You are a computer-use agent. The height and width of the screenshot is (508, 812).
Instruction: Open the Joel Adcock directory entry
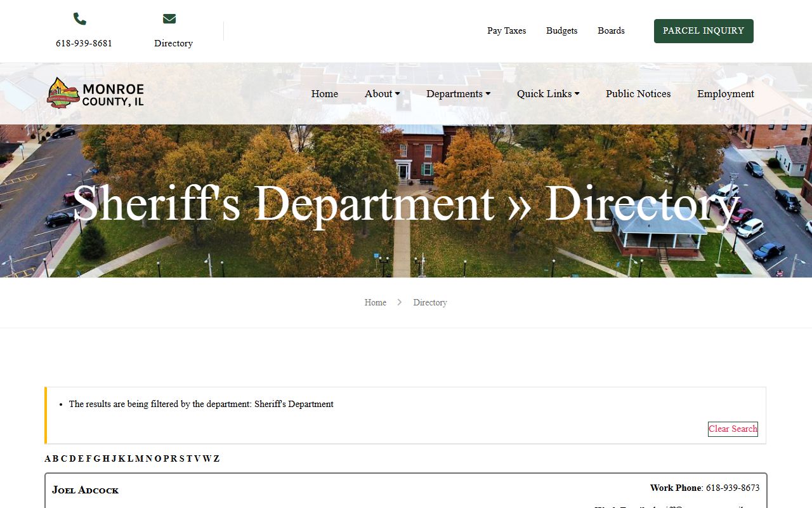pyautogui.click(x=85, y=490)
